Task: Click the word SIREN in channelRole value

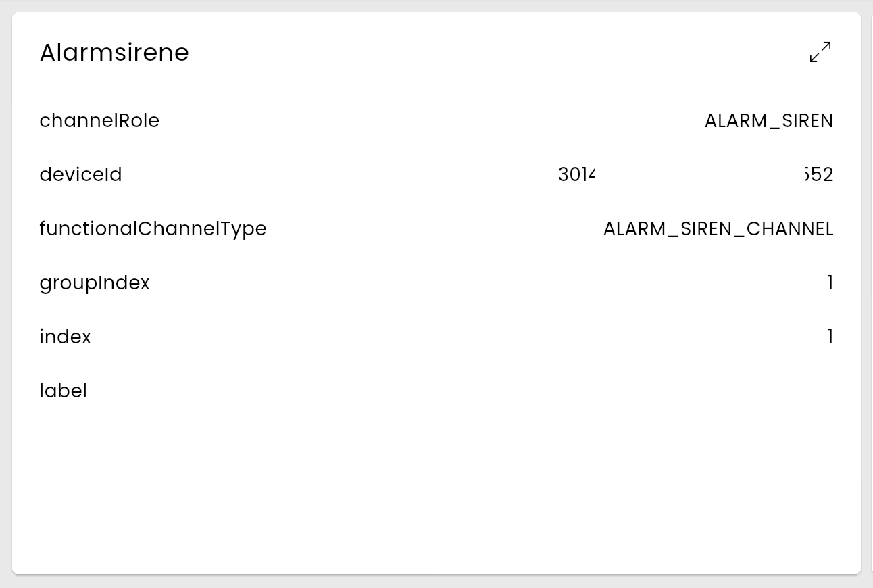Action: (x=807, y=120)
